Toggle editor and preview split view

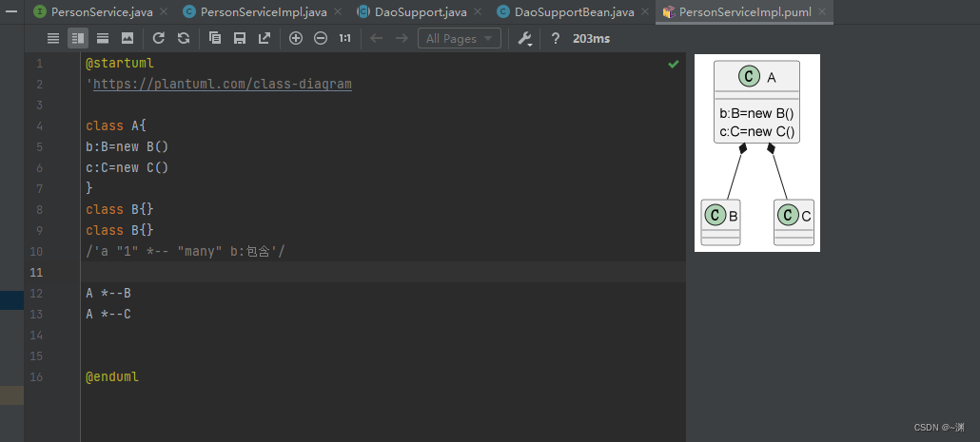tap(78, 39)
